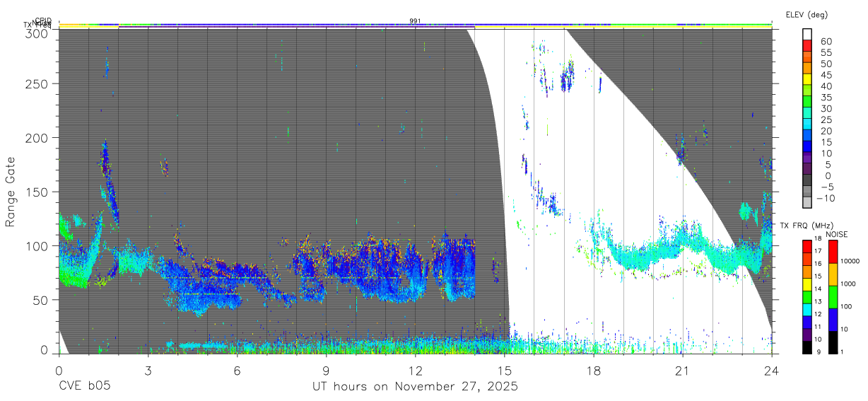Viewport: 868px width, 401px height.
Task: Click the '300' tick on Range Gate axis
Action: [37, 33]
